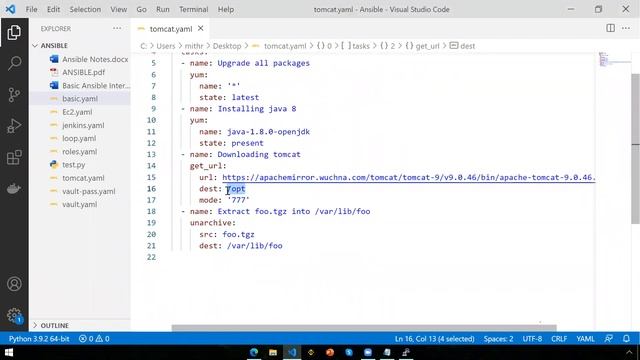Open the Selection menu

tap(85, 9)
